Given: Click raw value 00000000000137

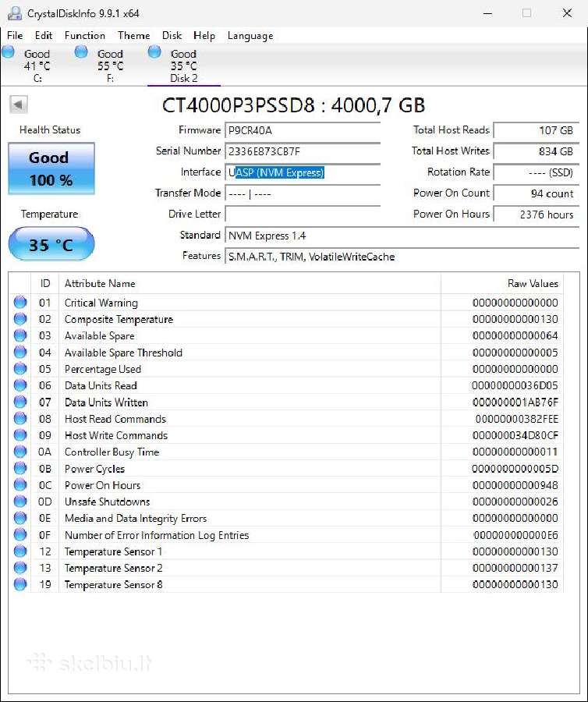Looking at the screenshot, I should pos(515,568).
